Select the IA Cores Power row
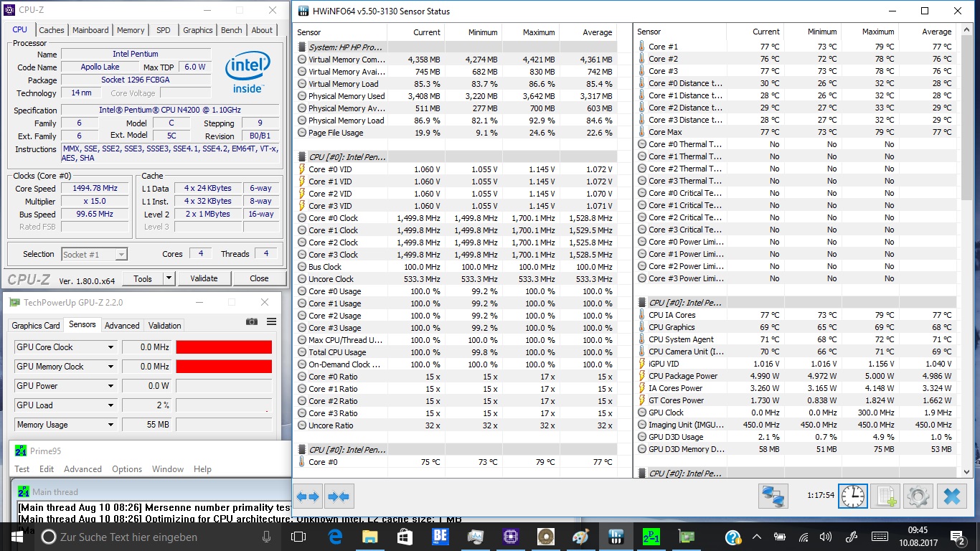 pos(796,388)
